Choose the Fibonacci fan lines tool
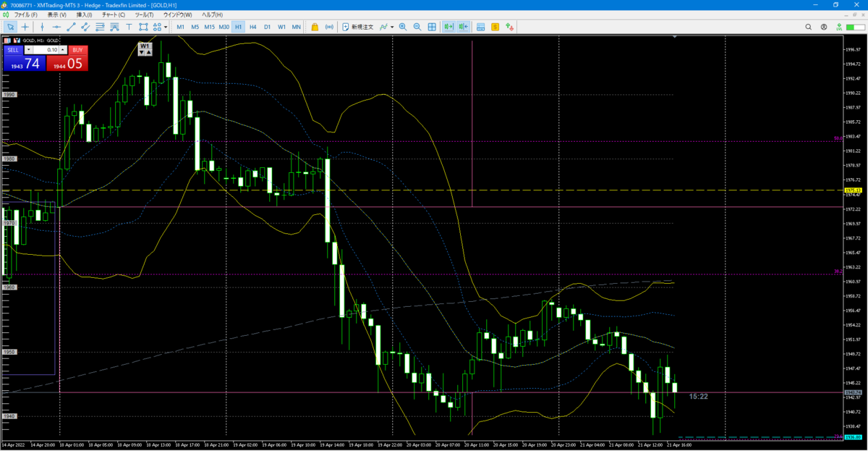The height and width of the screenshot is (451, 868). (x=114, y=27)
